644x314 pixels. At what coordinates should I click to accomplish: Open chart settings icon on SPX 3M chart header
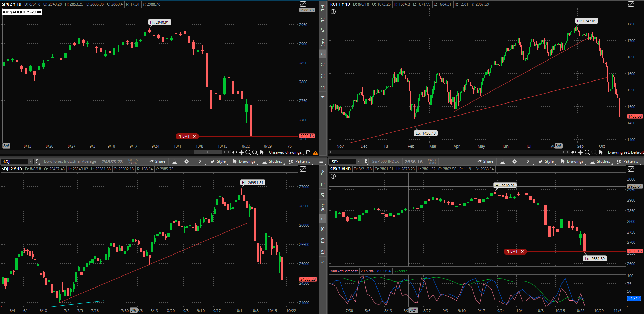pos(631,169)
